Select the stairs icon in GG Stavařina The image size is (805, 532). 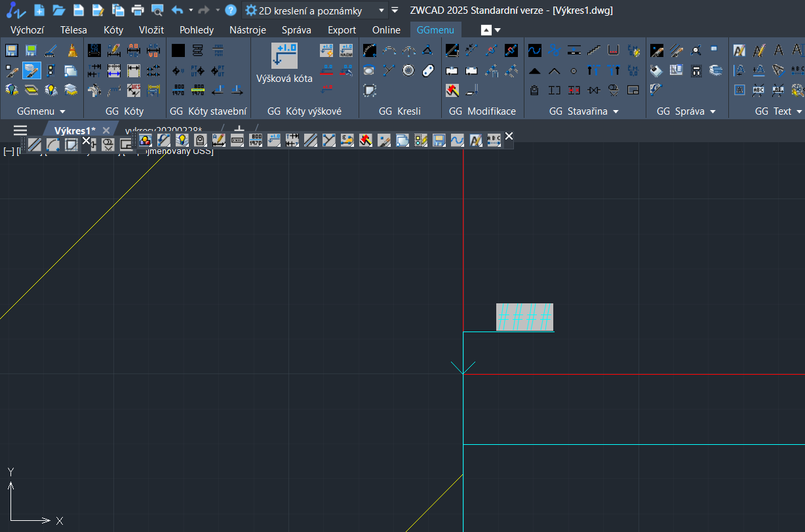[x=594, y=50]
